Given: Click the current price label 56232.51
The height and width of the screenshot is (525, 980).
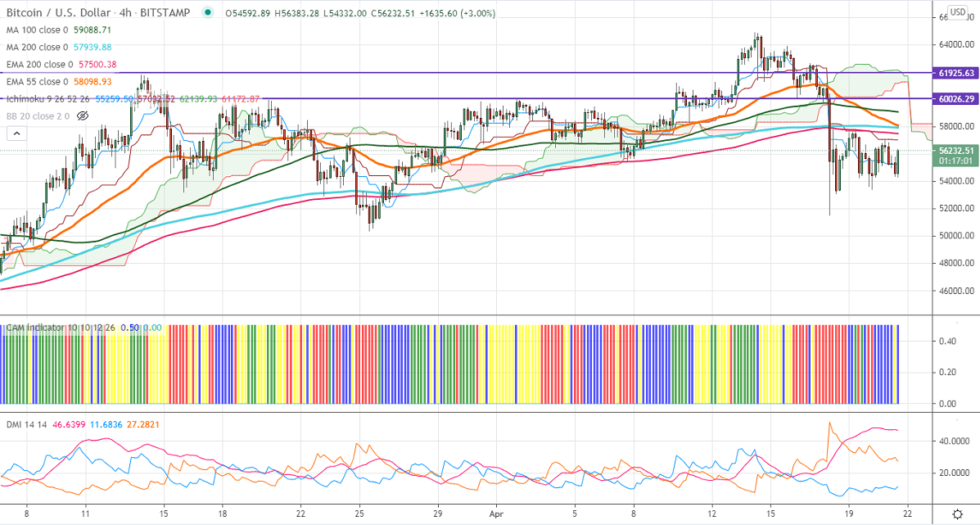Looking at the screenshot, I should pos(955,150).
